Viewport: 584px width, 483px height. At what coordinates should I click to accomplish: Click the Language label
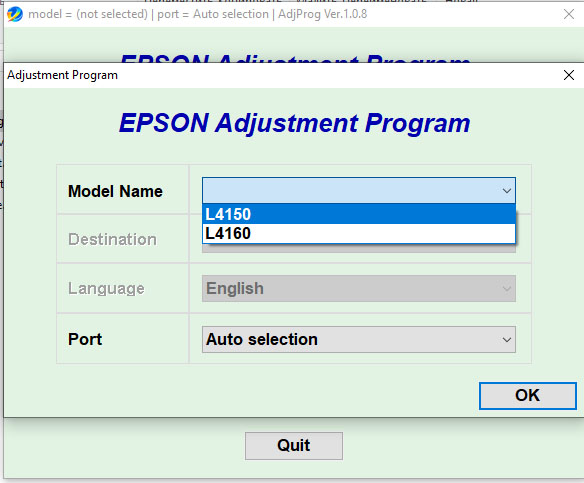(x=106, y=289)
